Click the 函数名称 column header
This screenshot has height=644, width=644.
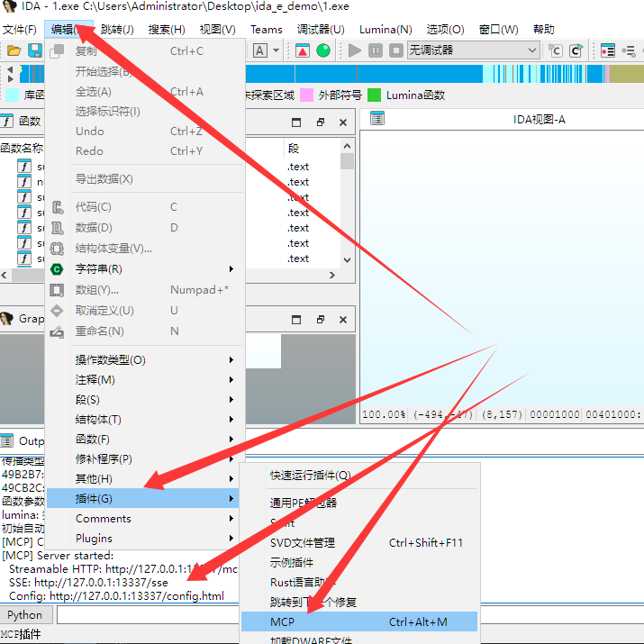(x=22, y=149)
